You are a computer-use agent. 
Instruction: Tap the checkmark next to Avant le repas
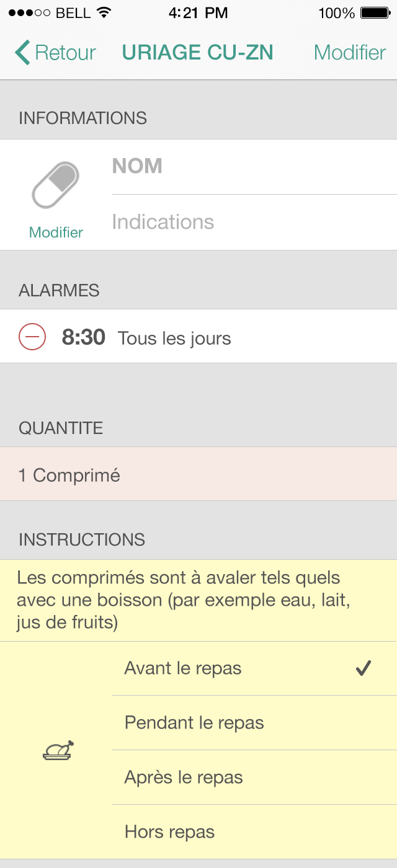tap(364, 668)
